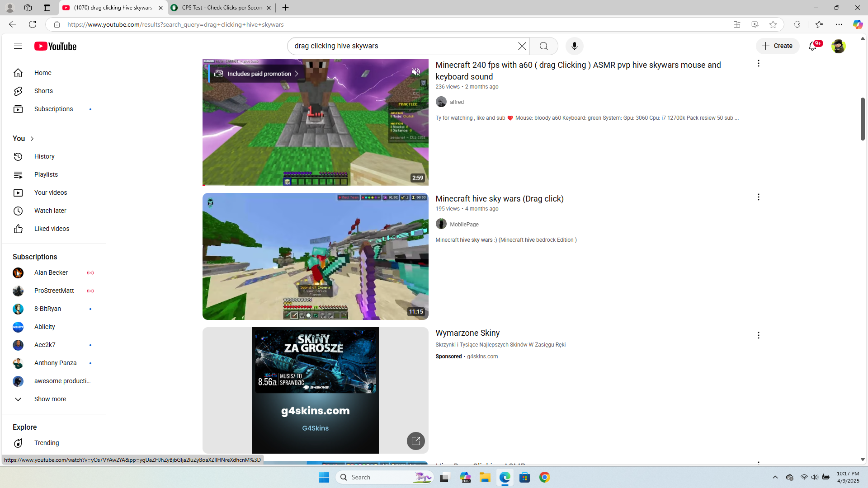868x488 pixels.
Task: Open Home in the sidebar
Action: [54, 73]
